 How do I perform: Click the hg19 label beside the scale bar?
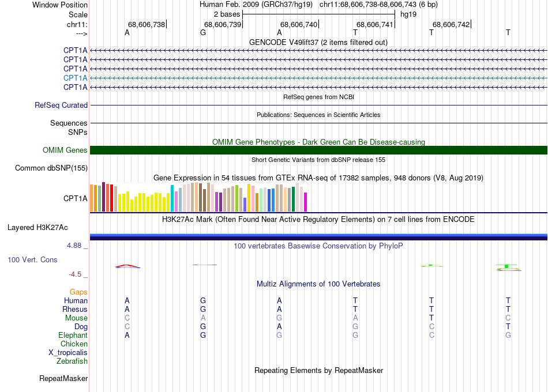[408, 14]
